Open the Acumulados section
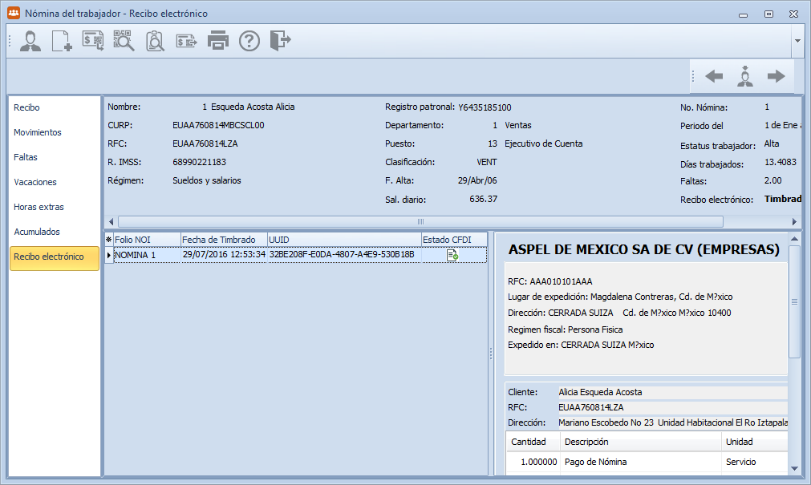811x485 pixels. coord(37,232)
